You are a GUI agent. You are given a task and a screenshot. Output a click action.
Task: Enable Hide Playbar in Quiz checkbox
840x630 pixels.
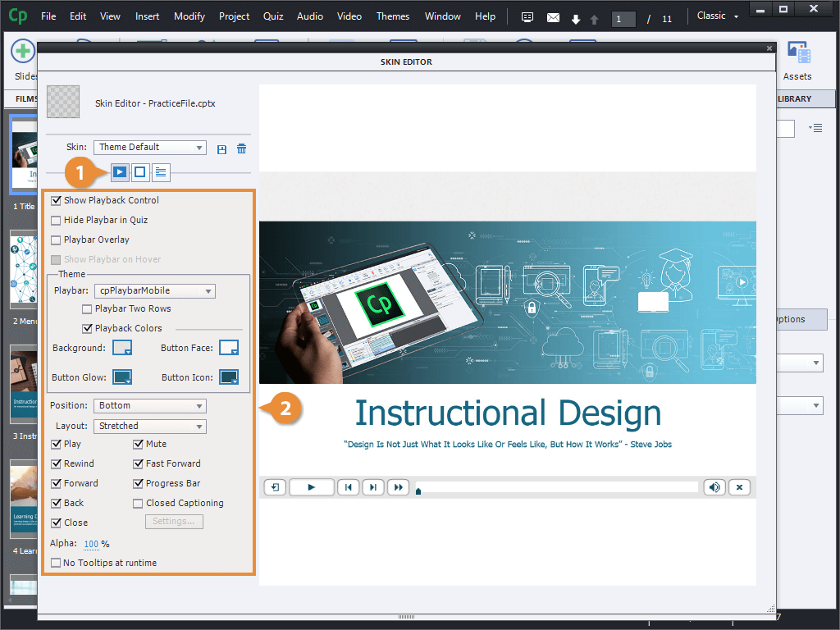[56, 220]
